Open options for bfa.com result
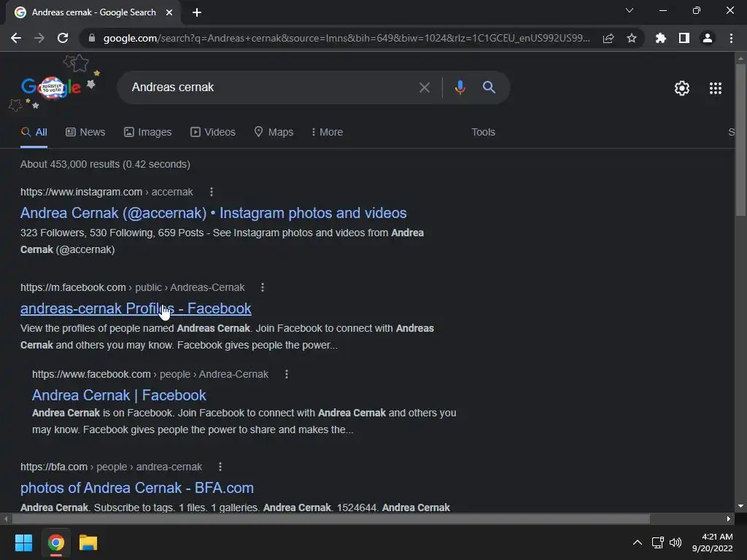Screen dimensions: 747x560 point(220,467)
